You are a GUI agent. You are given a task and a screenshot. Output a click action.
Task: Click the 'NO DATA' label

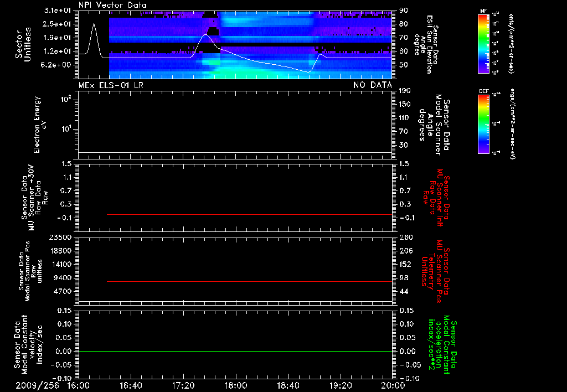(373, 85)
